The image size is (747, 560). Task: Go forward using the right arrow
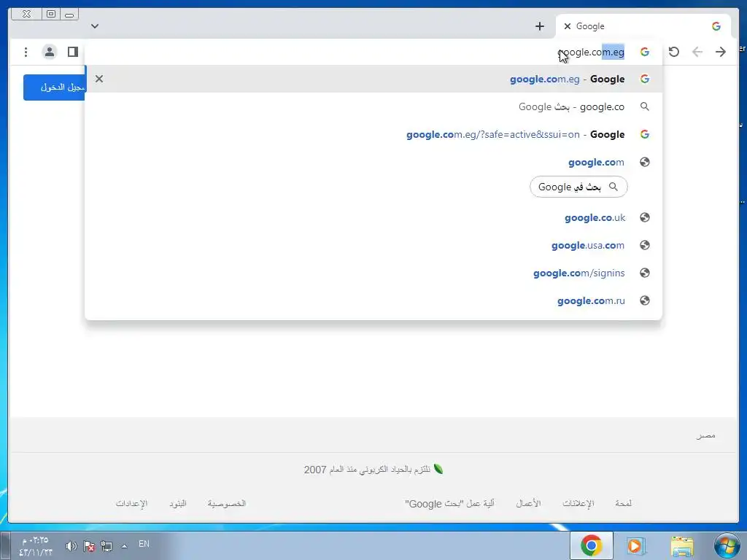720,52
